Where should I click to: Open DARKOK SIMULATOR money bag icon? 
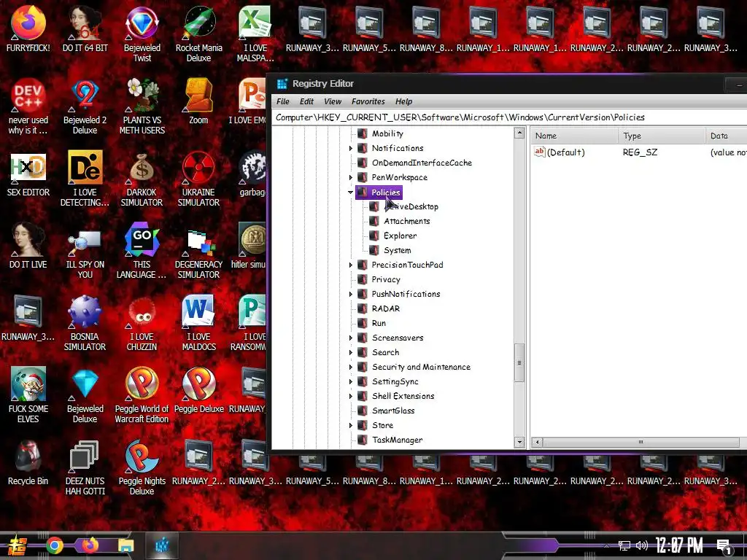click(x=142, y=178)
